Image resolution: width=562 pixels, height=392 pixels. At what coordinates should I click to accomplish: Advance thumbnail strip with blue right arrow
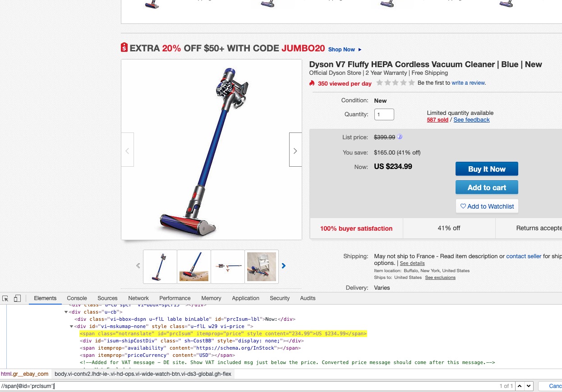[284, 266]
